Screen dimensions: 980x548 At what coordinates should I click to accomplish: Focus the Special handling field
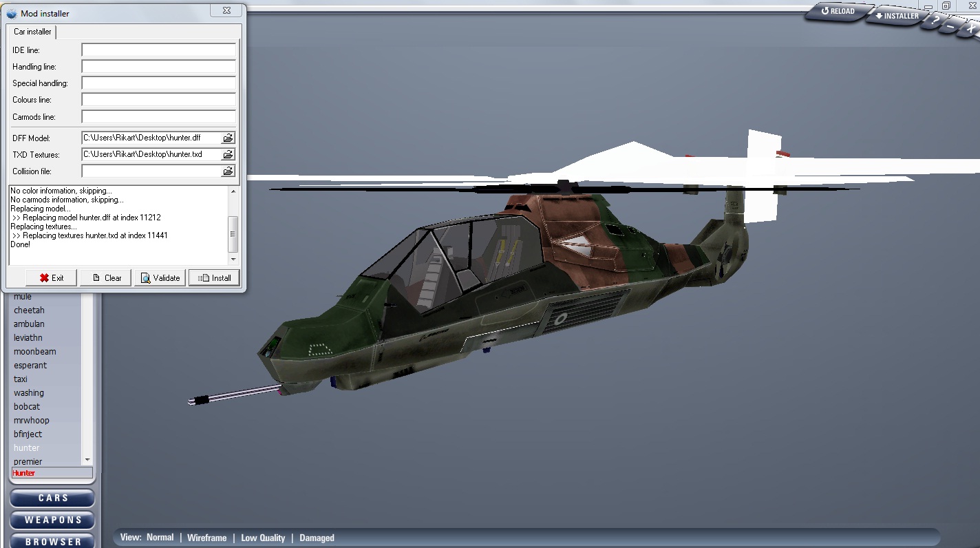(158, 83)
